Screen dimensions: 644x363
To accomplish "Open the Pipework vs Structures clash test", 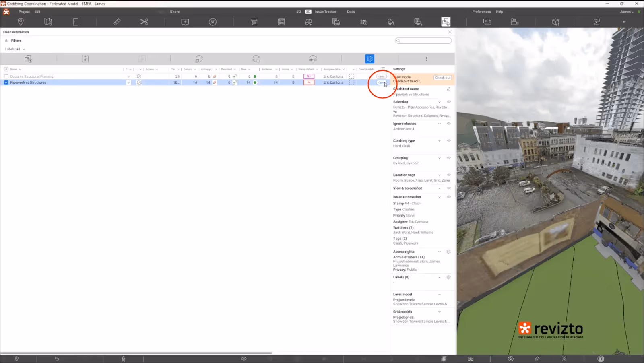I will (381, 82).
